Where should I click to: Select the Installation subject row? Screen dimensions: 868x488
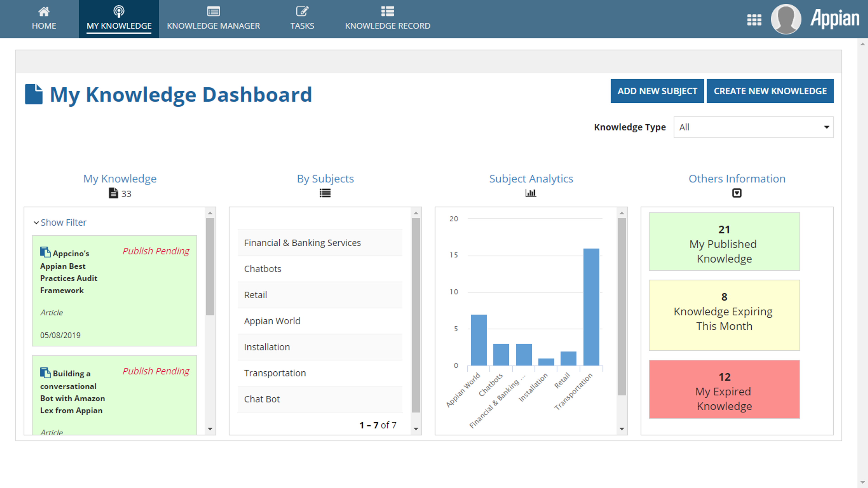[x=320, y=347]
